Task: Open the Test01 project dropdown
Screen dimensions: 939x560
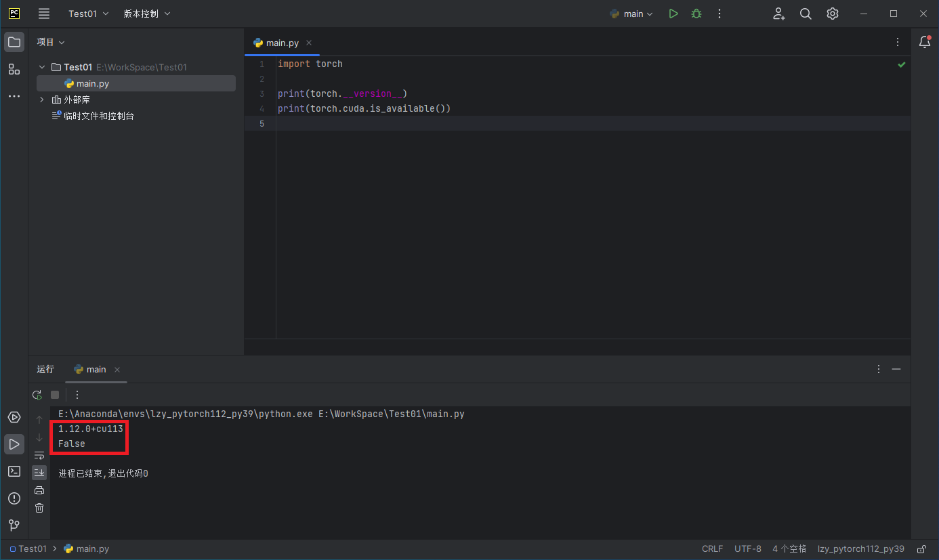Action: [x=88, y=14]
